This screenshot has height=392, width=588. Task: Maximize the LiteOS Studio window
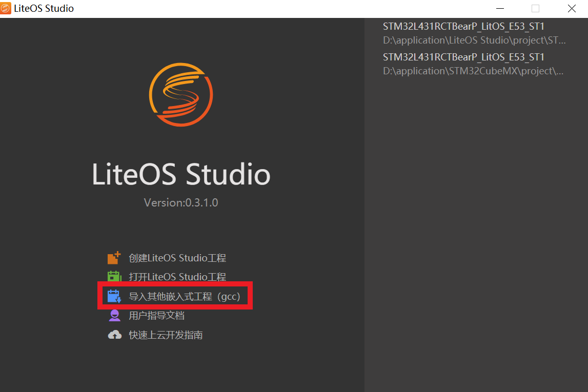[x=535, y=8]
